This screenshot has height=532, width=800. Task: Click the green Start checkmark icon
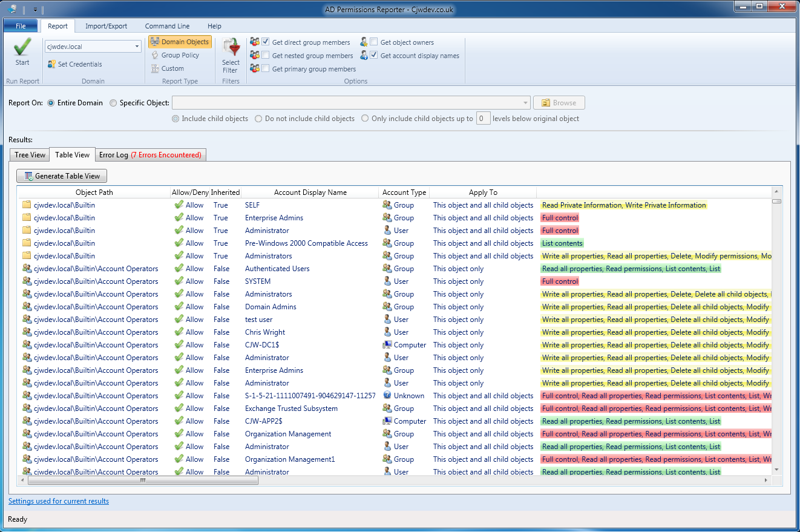22,47
